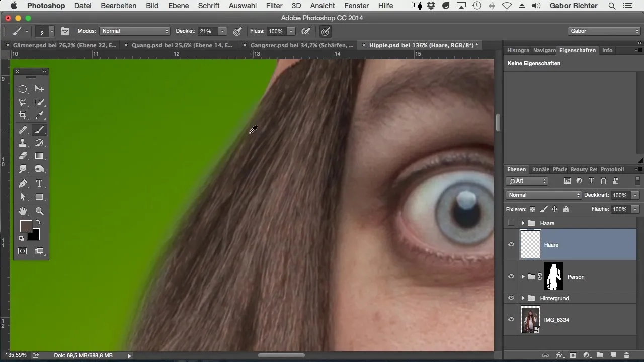Open the layer blend mode dropdown
The width and height of the screenshot is (644, 362).
[x=544, y=195]
